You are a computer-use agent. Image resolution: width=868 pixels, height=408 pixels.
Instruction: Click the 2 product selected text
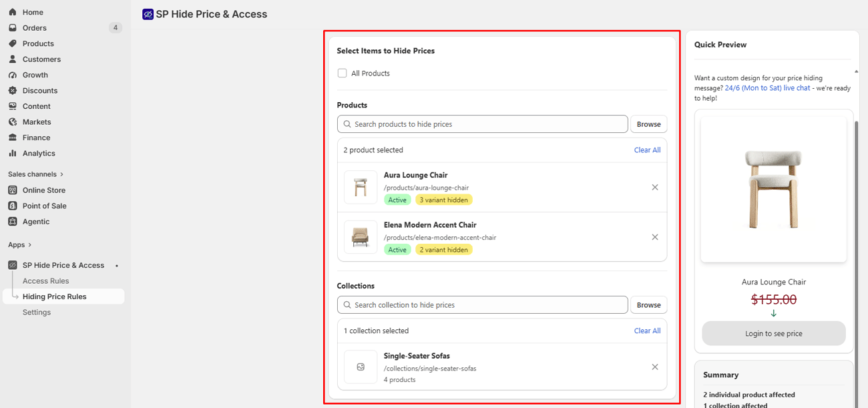[373, 150]
